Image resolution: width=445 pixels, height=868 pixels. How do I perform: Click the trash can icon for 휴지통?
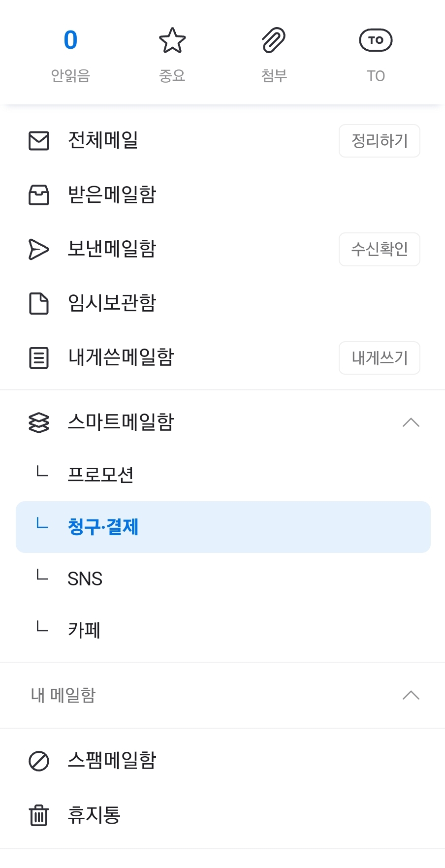coord(39,815)
